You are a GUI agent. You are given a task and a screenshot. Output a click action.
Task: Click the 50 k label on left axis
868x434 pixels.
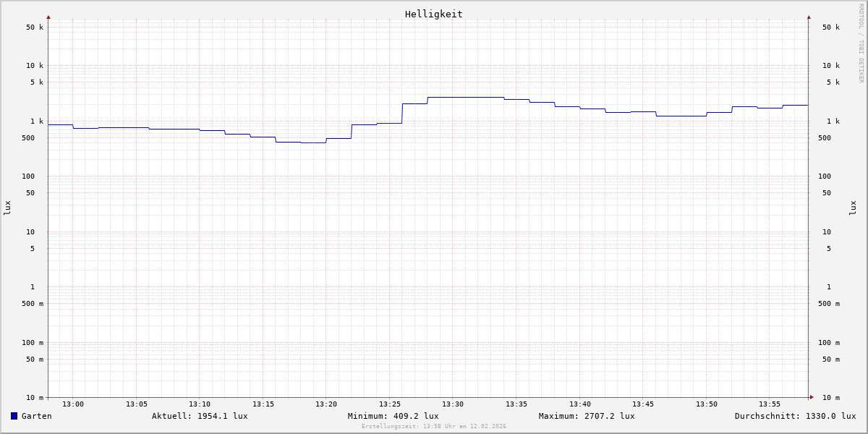pyautogui.click(x=35, y=27)
